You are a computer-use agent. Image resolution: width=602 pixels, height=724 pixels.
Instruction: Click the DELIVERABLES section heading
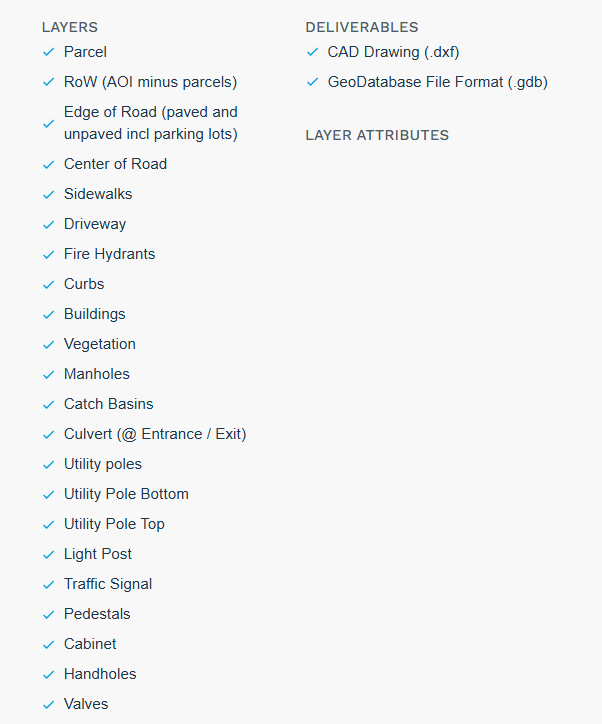point(362,27)
